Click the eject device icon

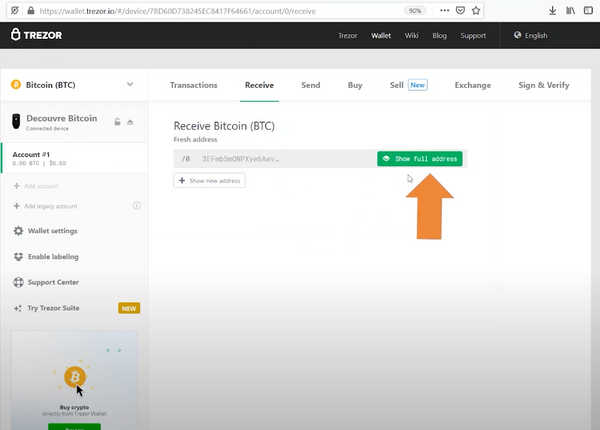tap(130, 122)
